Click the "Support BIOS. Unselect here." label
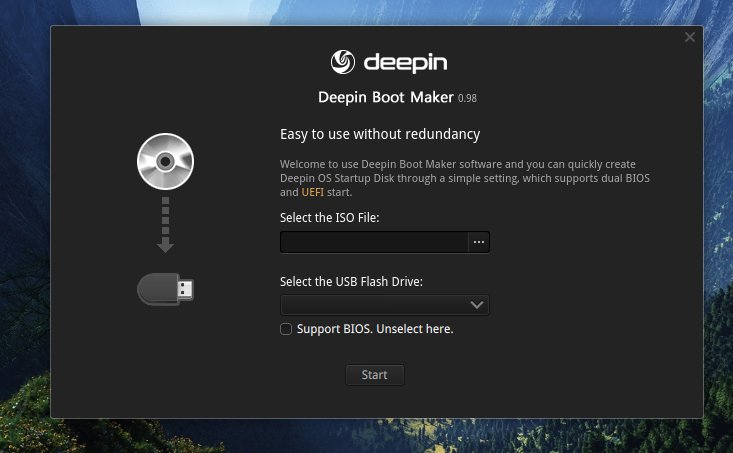 (x=374, y=329)
